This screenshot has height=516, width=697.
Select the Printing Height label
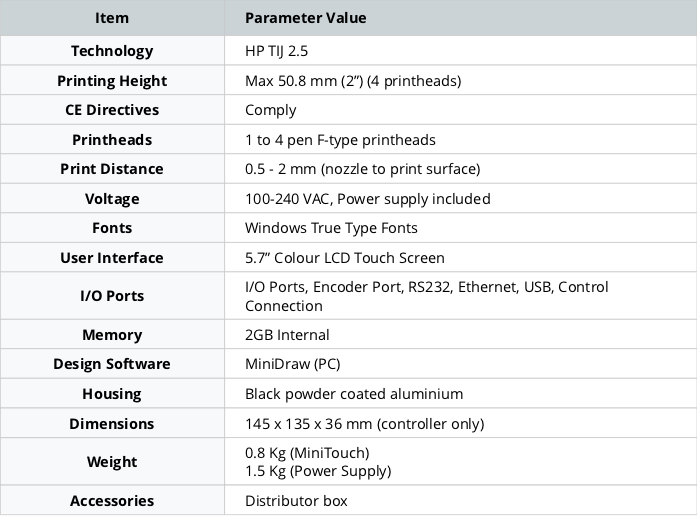point(112,80)
